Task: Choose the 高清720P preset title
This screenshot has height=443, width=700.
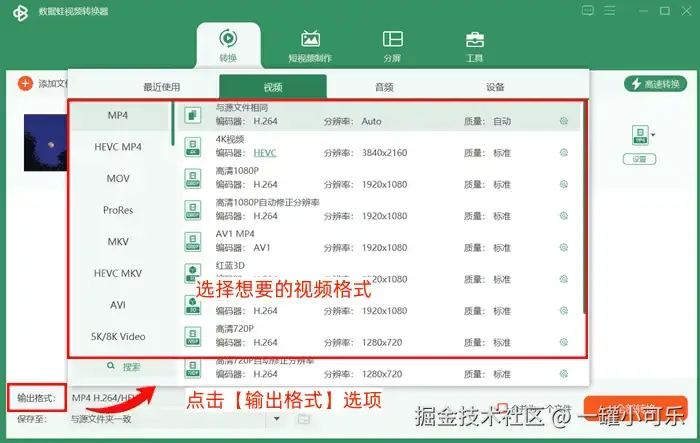Action: [234, 329]
